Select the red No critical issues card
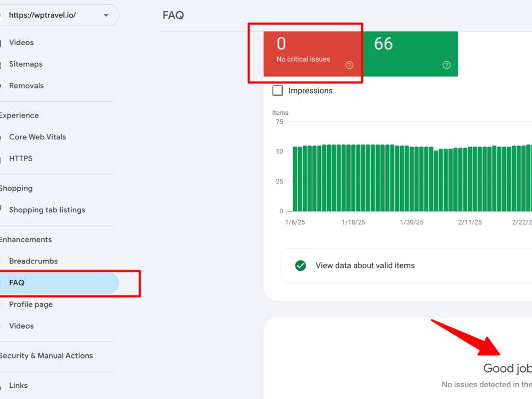The height and width of the screenshot is (399, 532). (313, 54)
